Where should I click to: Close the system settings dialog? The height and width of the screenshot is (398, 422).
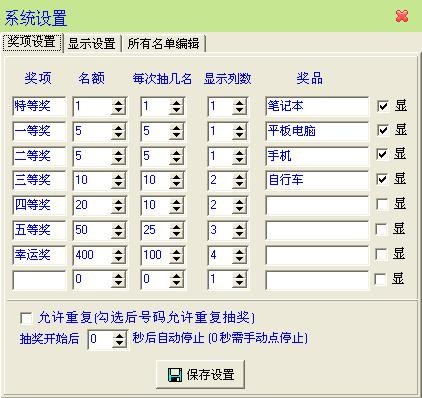[402, 16]
